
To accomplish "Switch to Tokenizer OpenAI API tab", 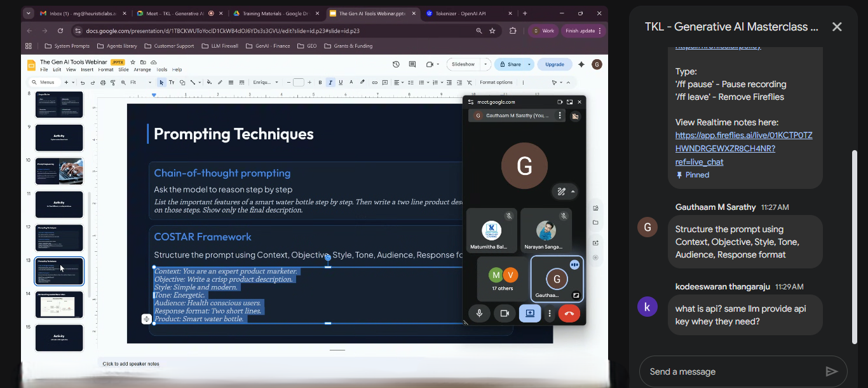I will [467, 13].
